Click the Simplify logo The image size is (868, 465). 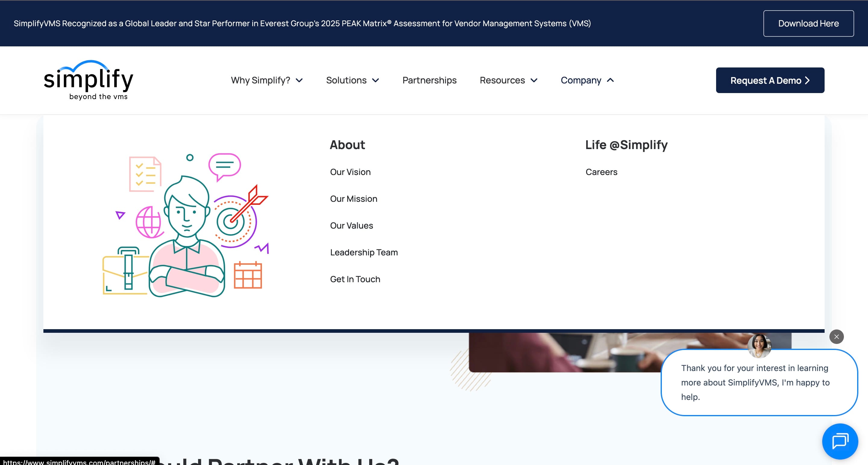(88, 80)
